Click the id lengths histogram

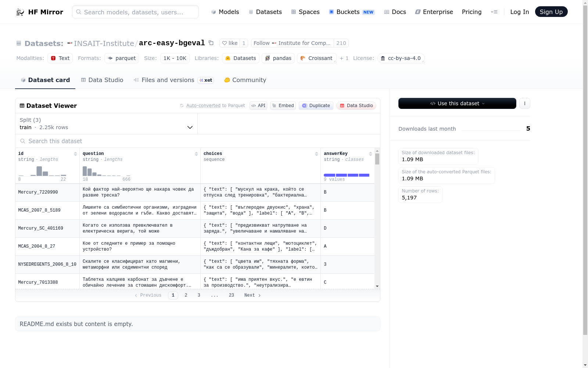click(x=42, y=171)
